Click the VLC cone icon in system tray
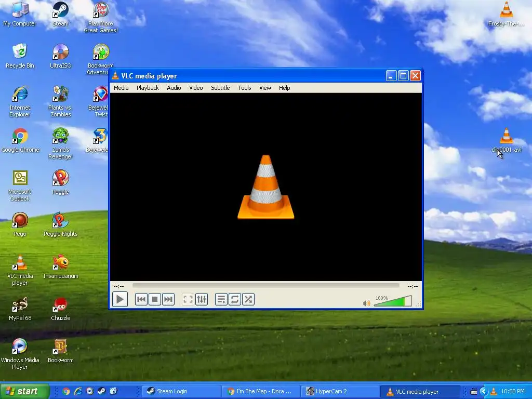The image size is (532, 399). click(x=494, y=392)
